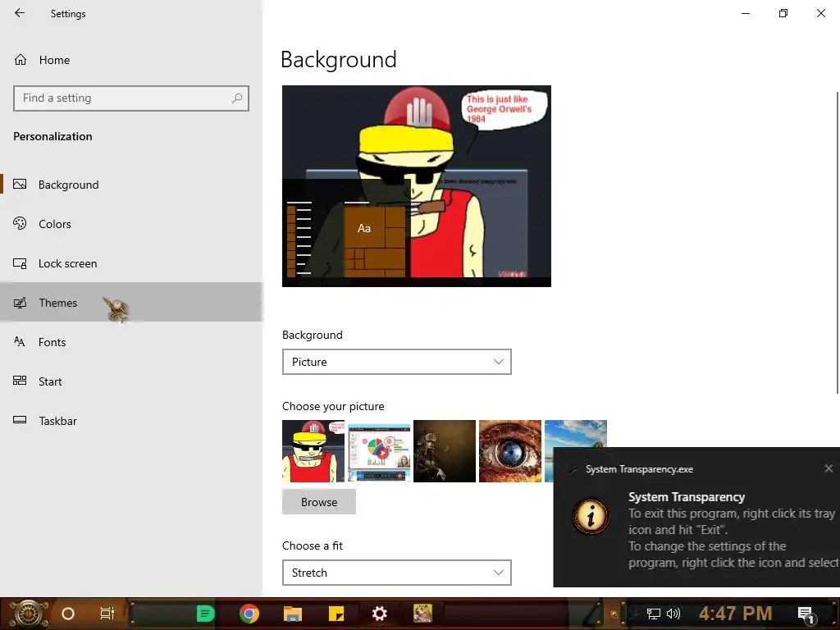The image size is (840, 630).
Task: Expand the Background type dropdown showing Picture
Action: coord(396,362)
